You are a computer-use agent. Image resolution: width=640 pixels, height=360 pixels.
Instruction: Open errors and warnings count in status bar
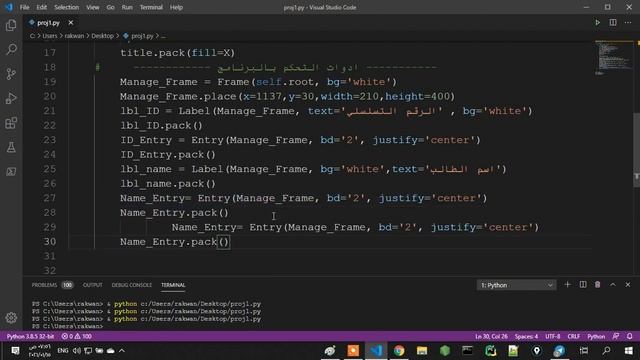[x=76, y=336]
